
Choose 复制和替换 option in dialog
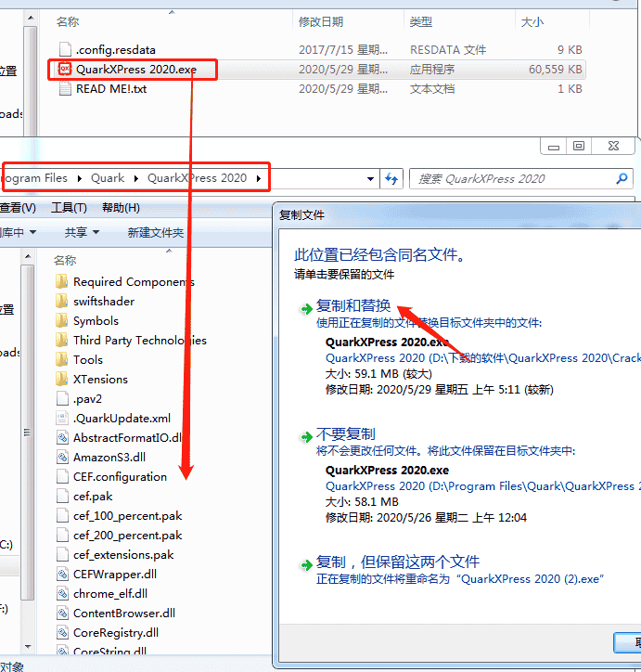(353, 305)
